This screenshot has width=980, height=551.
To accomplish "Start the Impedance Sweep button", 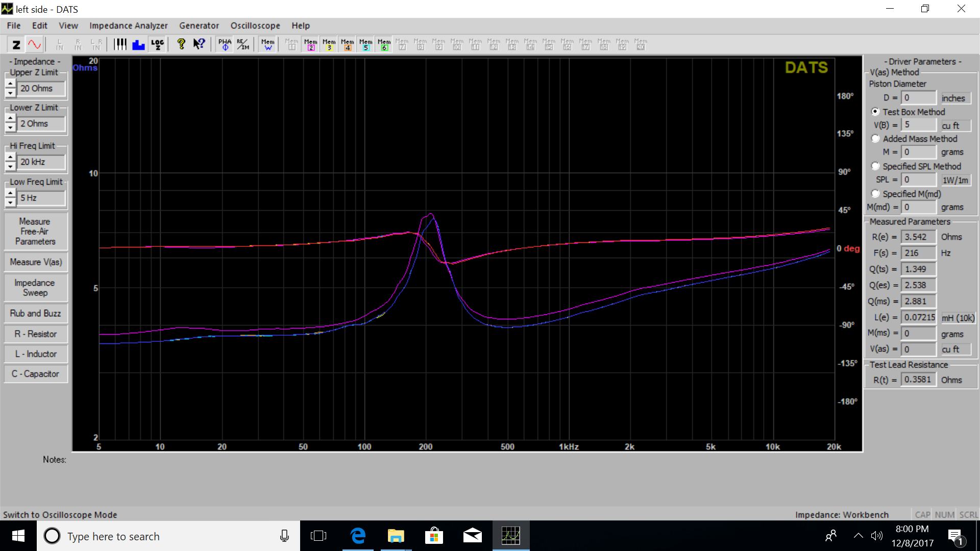I will click(35, 288).
